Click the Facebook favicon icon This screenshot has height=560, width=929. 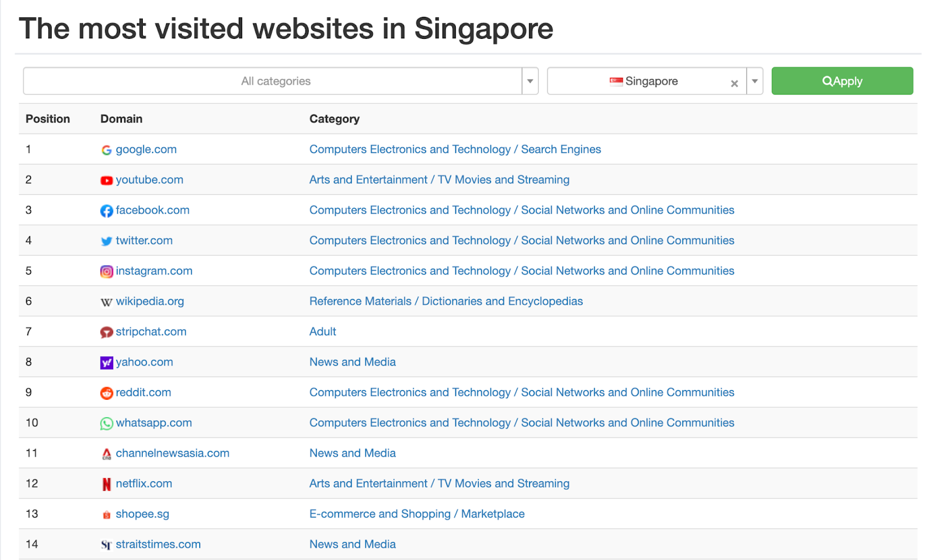pyautogui.click(x=106, y=211)
